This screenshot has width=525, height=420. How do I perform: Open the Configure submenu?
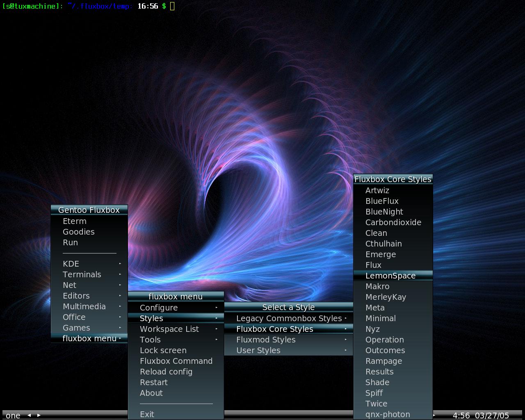(176, 308)
